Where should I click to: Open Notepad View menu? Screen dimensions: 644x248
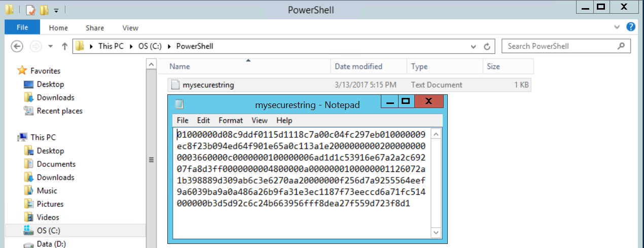[x=259, y=120]
